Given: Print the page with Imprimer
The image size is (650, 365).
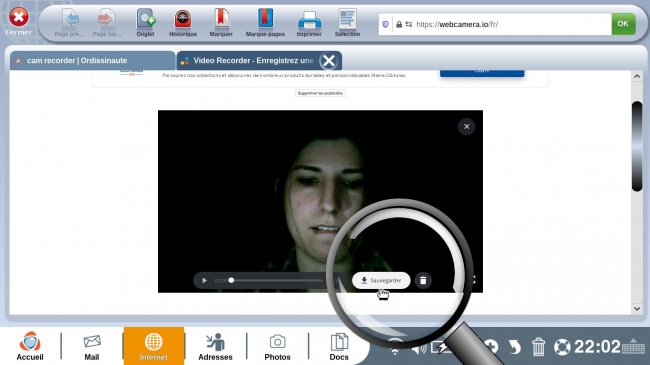Looking at the screenshot, I should [309, 23].
